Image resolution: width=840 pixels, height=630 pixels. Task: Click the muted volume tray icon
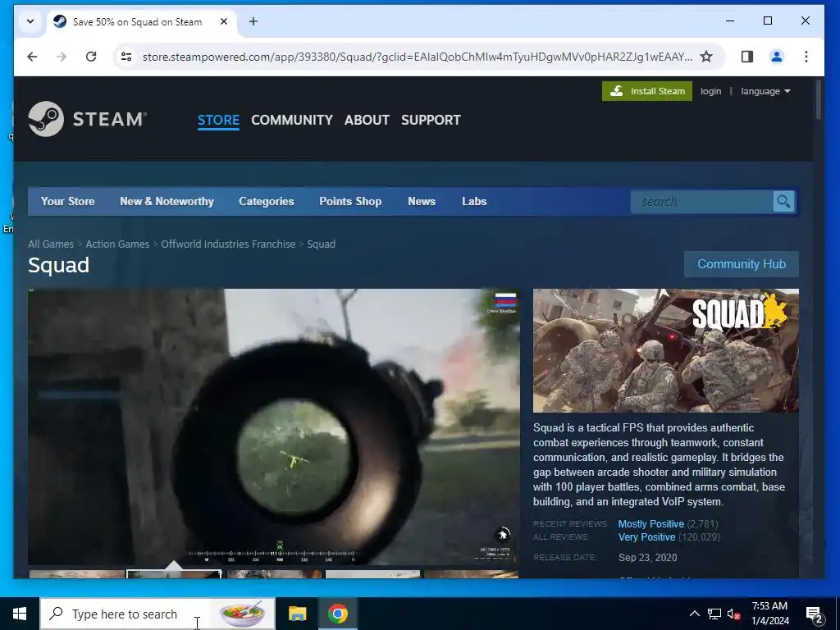click(x=734, y=614)
